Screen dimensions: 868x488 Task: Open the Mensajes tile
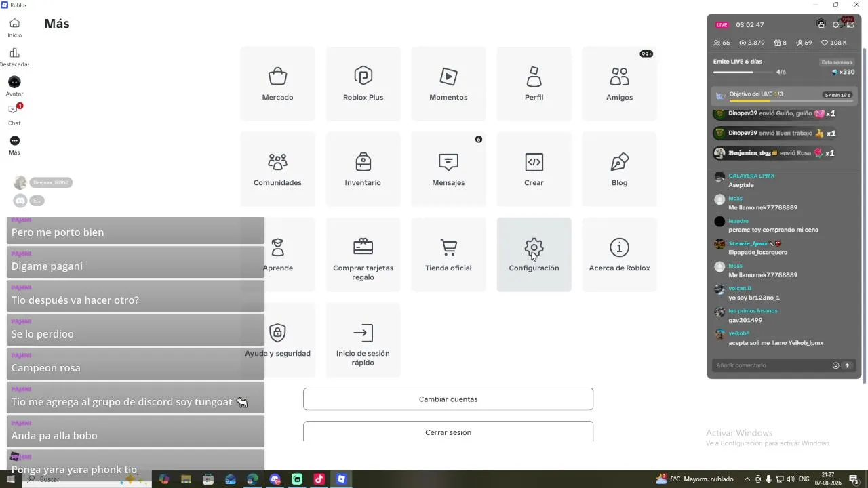(448, 169)
